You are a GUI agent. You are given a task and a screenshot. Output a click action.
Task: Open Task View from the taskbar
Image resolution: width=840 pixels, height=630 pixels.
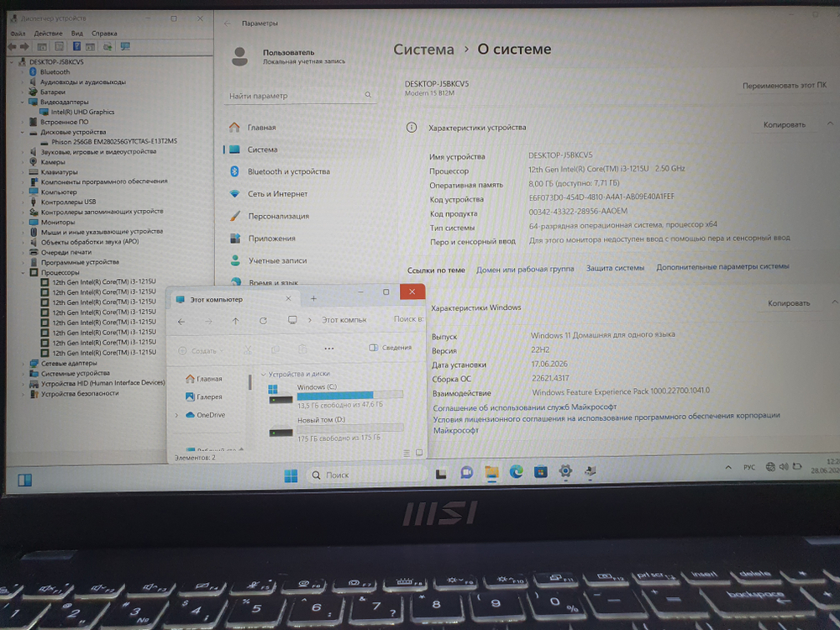[x=441, y=474]
